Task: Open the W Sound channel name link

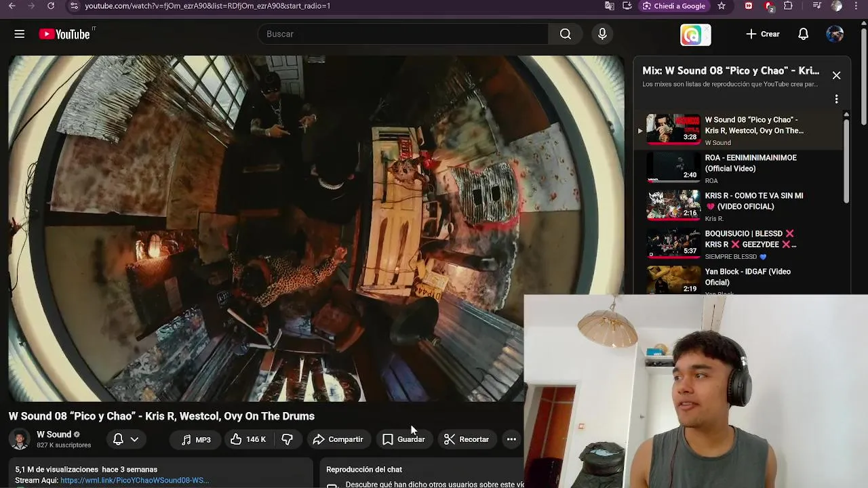Action: coord(54,434)
